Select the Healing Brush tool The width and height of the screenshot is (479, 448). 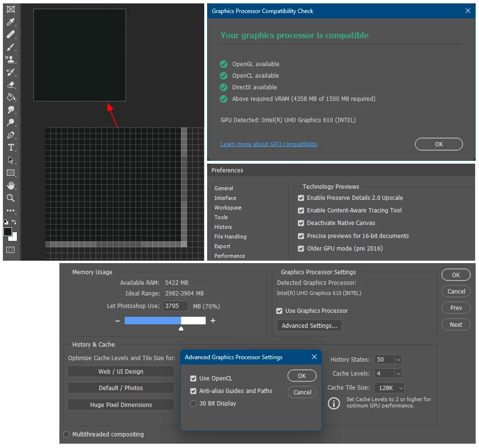tap(11, 34)
